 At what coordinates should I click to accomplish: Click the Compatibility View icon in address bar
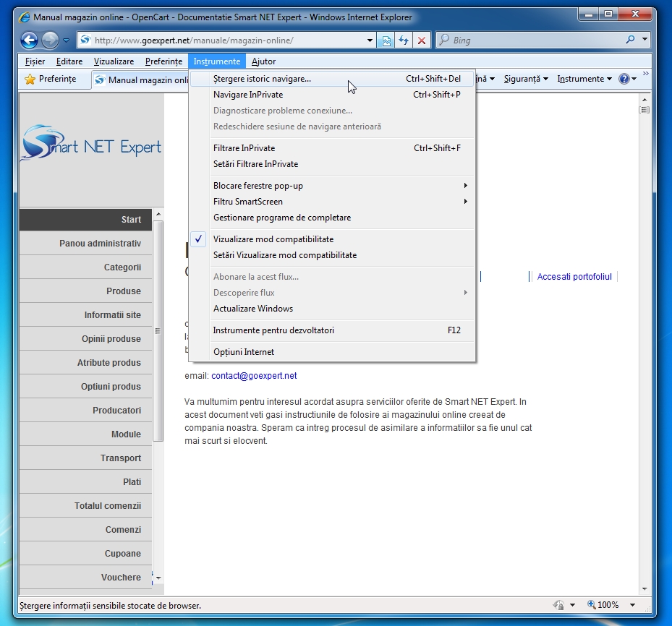387,40
